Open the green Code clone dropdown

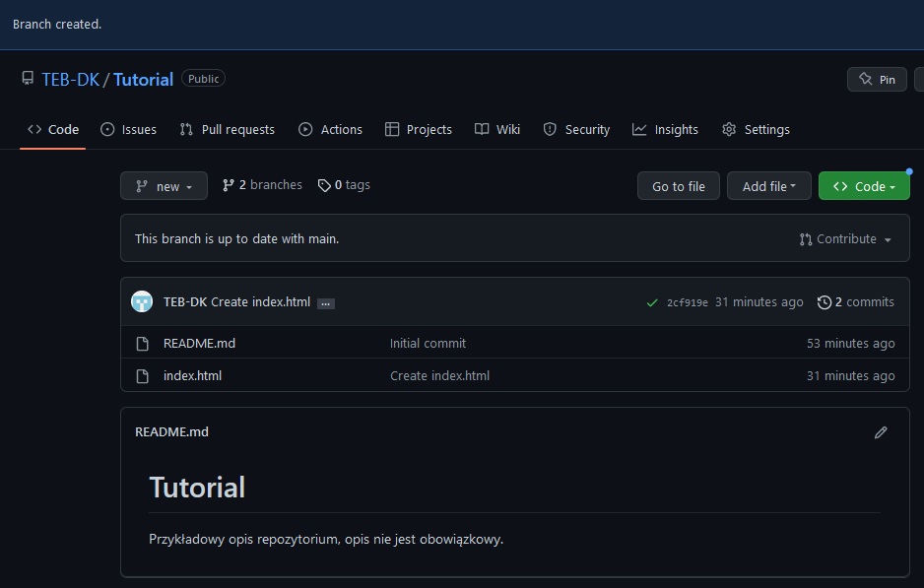[864, 185]
